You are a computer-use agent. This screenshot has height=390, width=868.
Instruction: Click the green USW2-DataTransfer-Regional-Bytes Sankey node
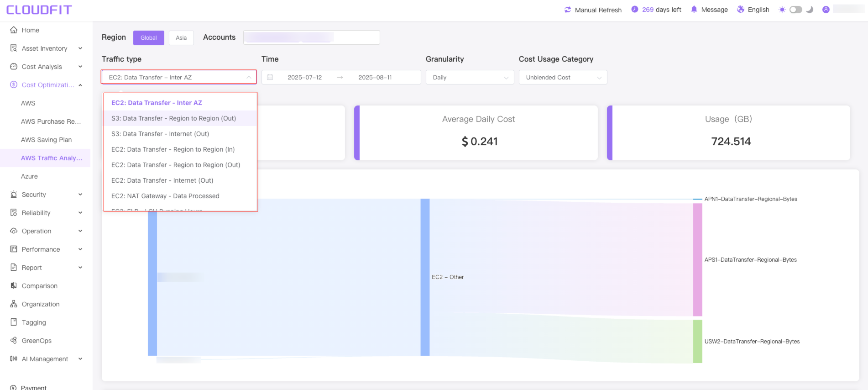pyautogui.click(x=697, y=342)
